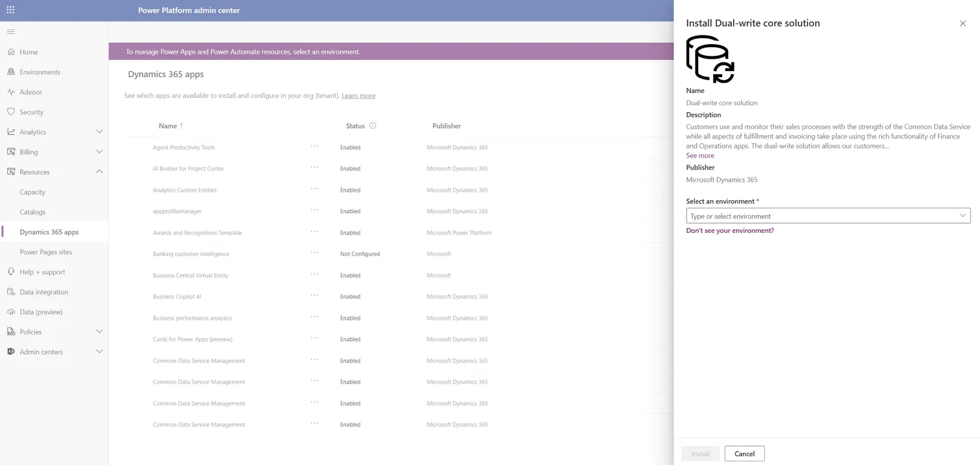The width and height of the screenshot is (980, 465).
Task: Click Microsoft Power Platform publisher cell
Action: pos(459,233)
